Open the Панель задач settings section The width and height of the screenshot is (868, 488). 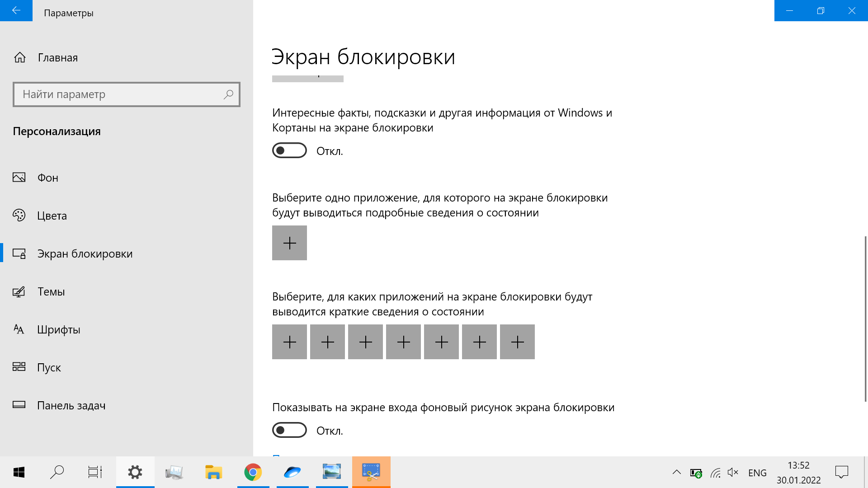coord(127,405)
